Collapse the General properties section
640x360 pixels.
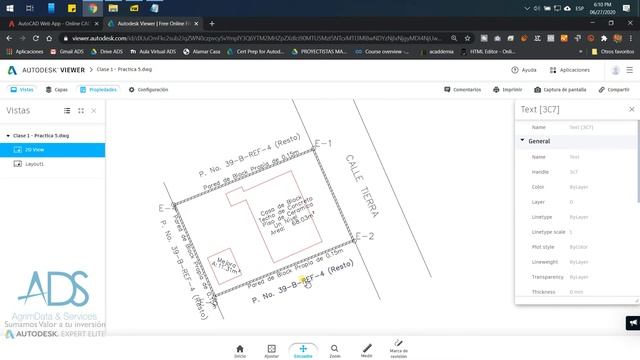[x=522, y=140]
